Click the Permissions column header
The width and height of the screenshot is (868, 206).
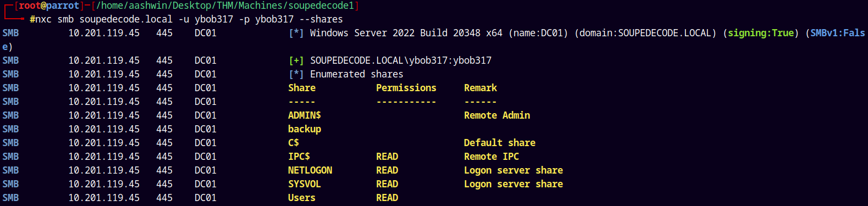tap(406, 88)
